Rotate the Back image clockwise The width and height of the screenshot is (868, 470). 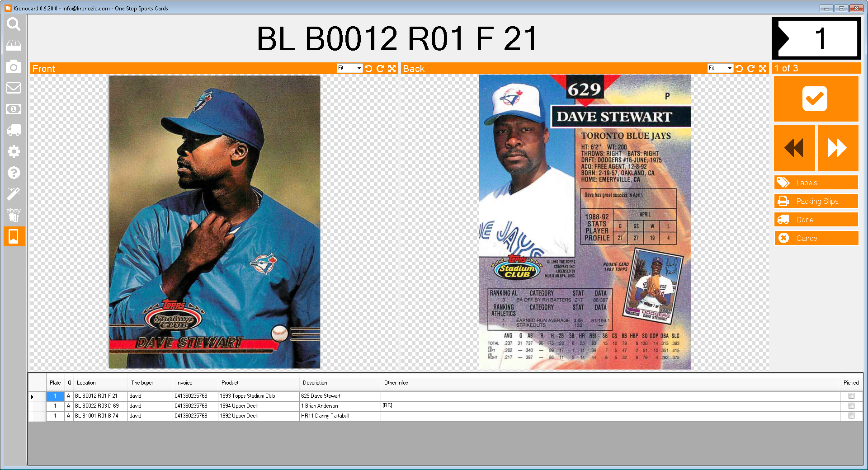(751, 69)
